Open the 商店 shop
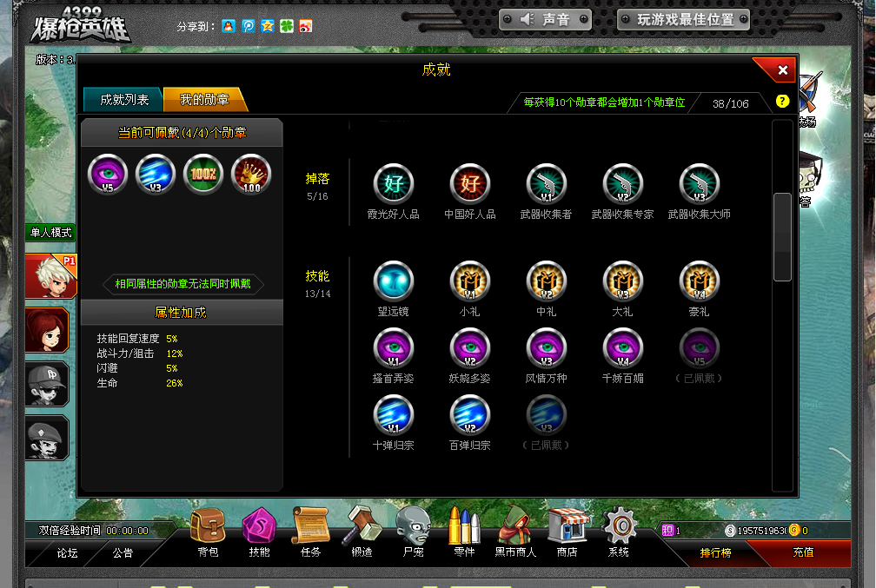Screen dimensions: 876x588 567,532
